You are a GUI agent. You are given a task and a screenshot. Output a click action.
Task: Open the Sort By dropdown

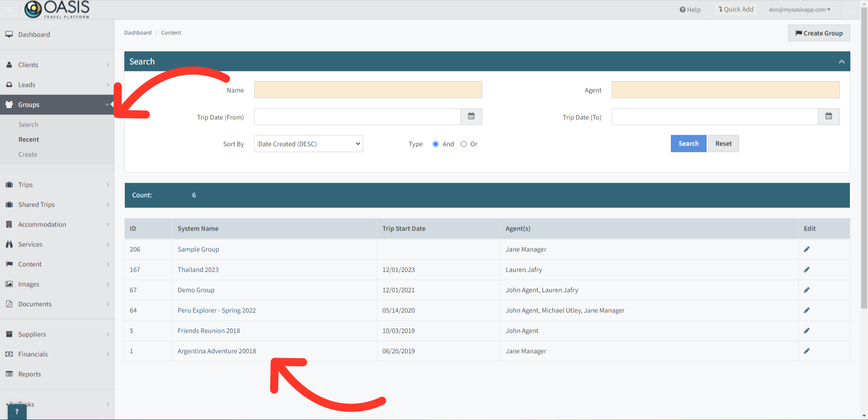point(308,143)
